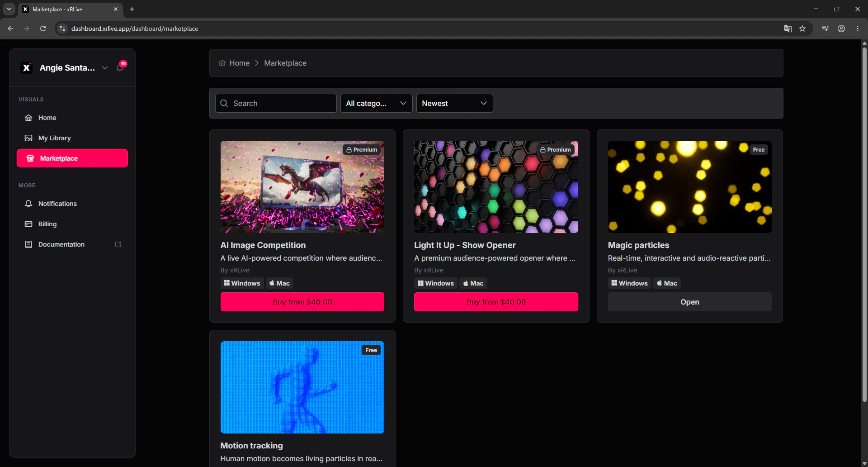Expand the Angie Santa account chevron

click(105, 67)
